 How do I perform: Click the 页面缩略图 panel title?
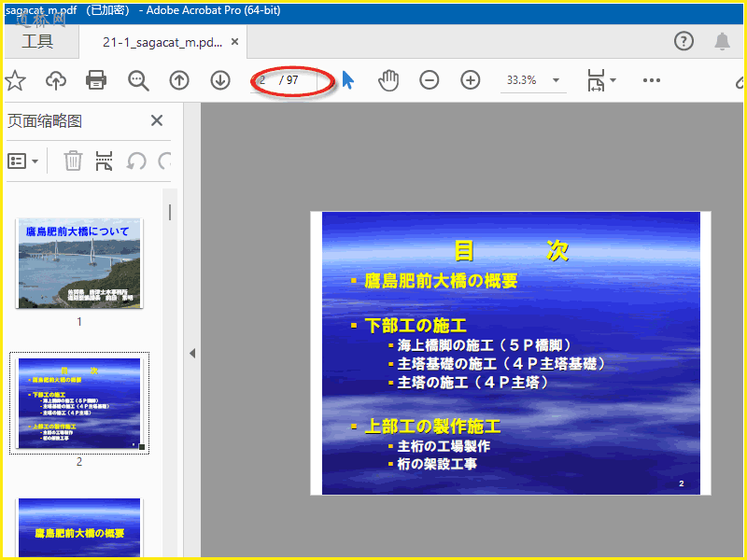pyautogui.click(x=45, y=121)
